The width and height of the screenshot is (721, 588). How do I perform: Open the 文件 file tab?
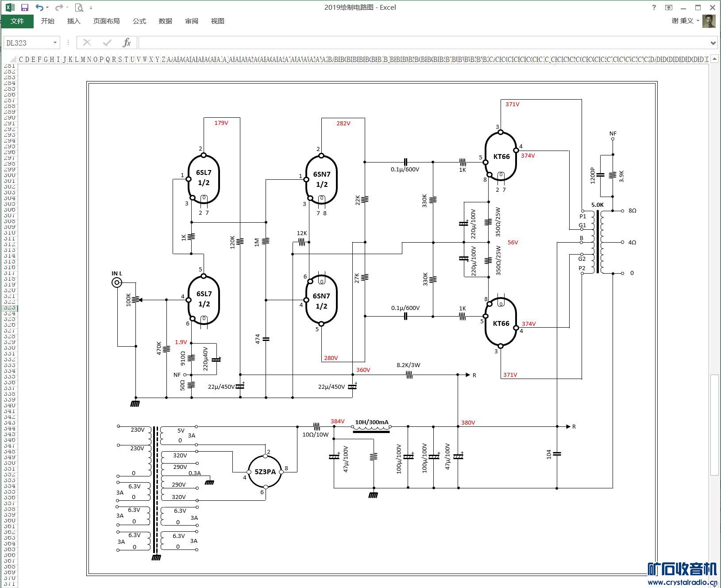click(17, 21)
